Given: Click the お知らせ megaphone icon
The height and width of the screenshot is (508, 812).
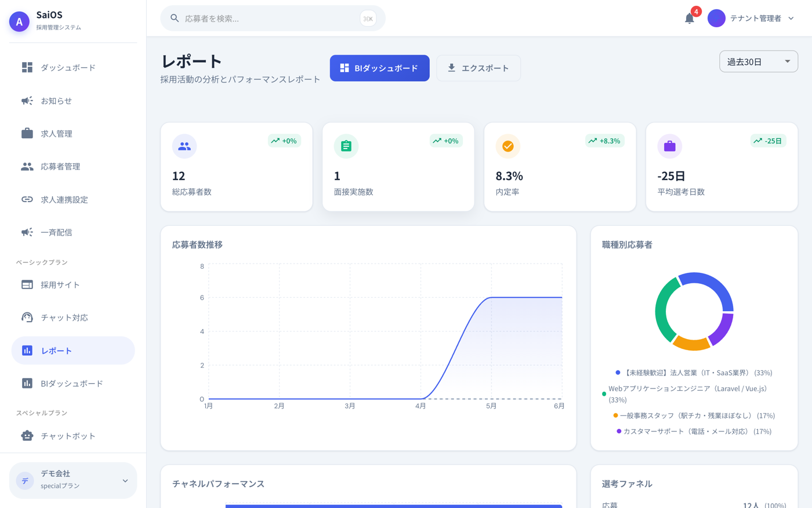Looking at the screenshot, I should pyautogui.click(x=27, y=100).
